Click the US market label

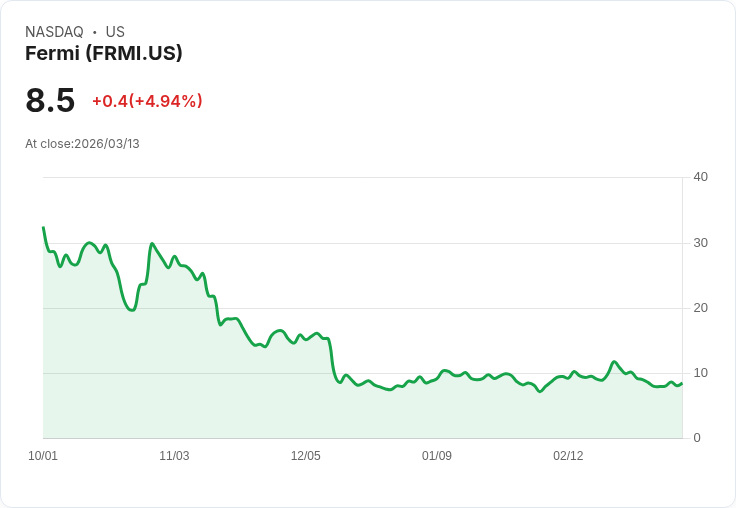coord(115,32)
